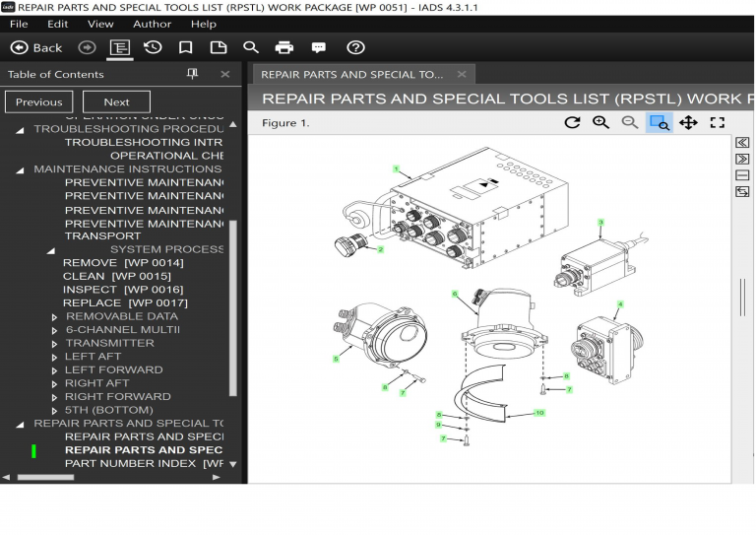The height and width of the screenshot is (535, 756).
Task: Click the Next button
Action: click(116, 101)
